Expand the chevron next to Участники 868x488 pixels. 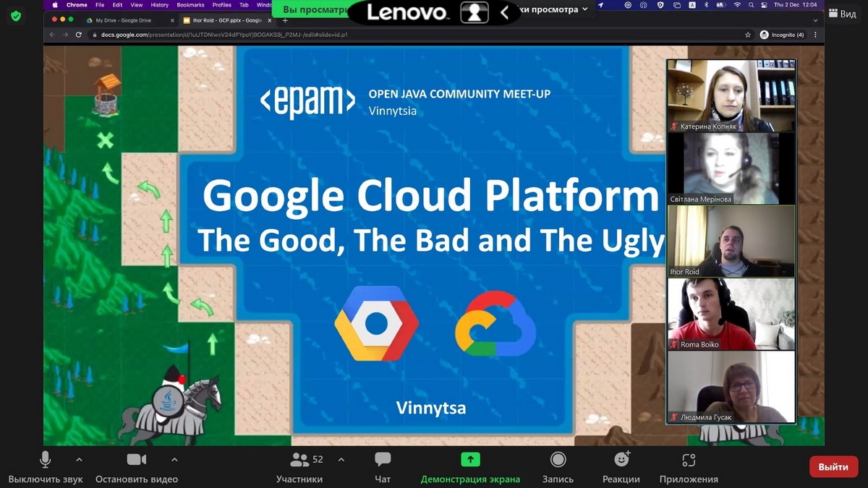341,459
